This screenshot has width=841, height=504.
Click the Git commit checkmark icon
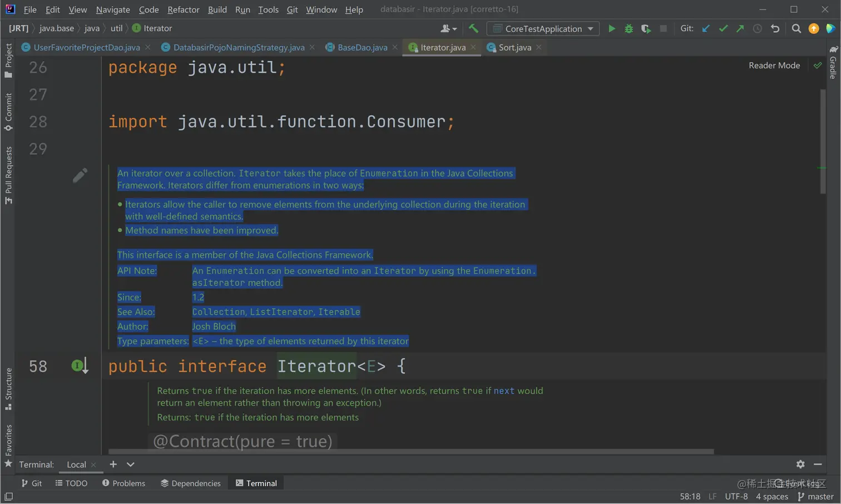tap(723, 28)
